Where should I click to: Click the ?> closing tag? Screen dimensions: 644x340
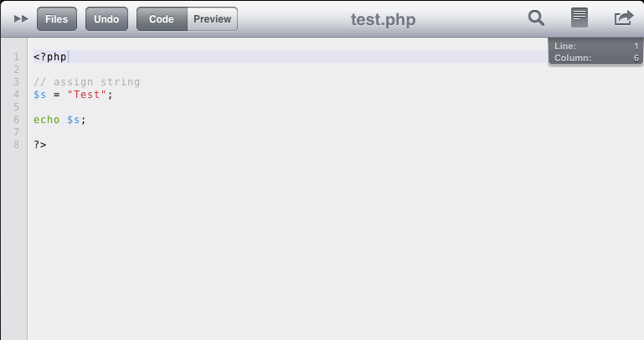pyautogui.click(x=40, y=145)
